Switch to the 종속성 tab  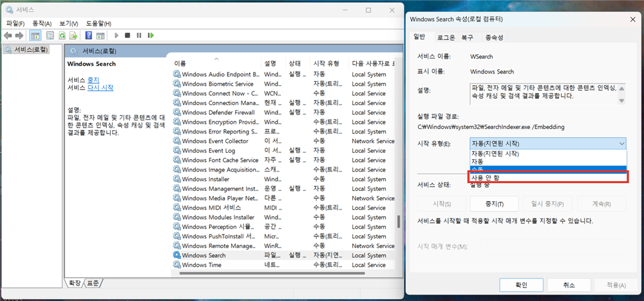pos(494,37)
